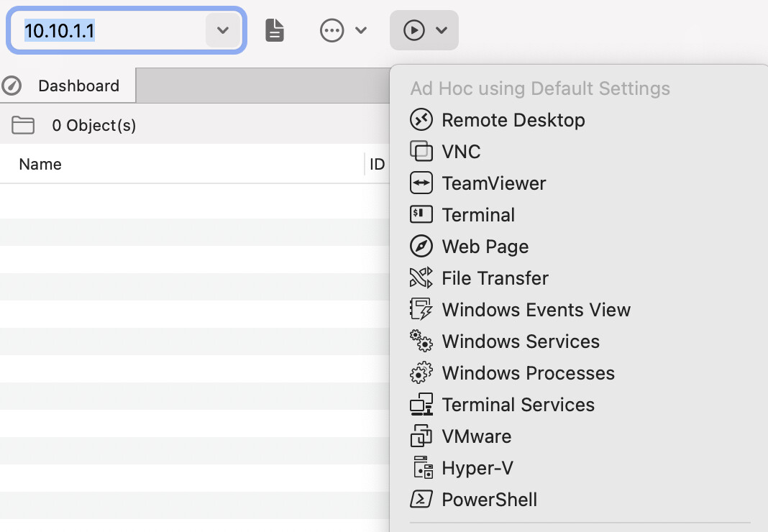768x532 pixels.
Task: Click the TeamViewer arrows icon
Action: 421,183
